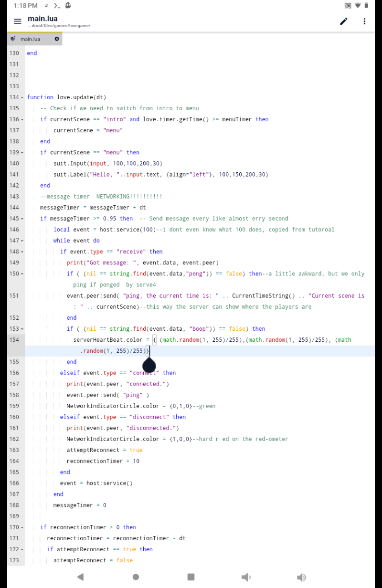Open the hamburger navigation menu

click(x=18, y=21)
